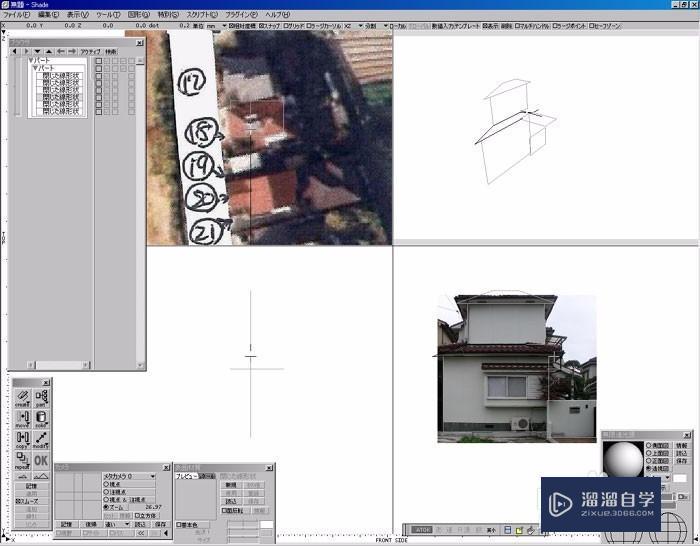
Task: Click the 保存 button in camera panel
Action: [160, 524]
